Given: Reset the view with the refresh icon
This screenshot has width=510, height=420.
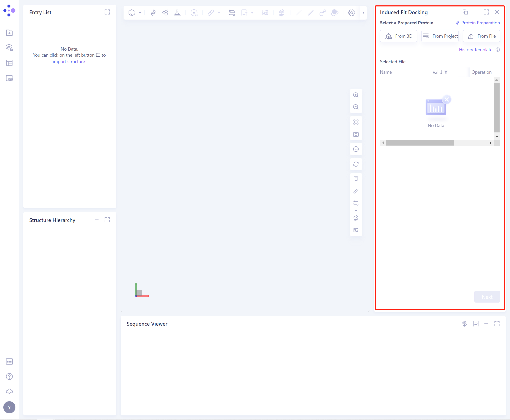Looking at the screenshot, I should (356, 164).
